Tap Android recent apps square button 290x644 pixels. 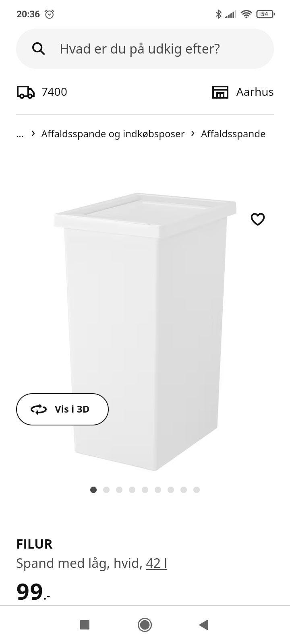pyautogui.click(x=85, y=625)
